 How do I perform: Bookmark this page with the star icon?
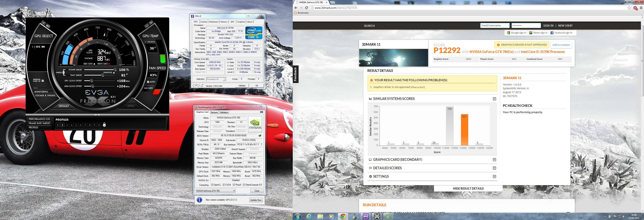click(629, 8)
